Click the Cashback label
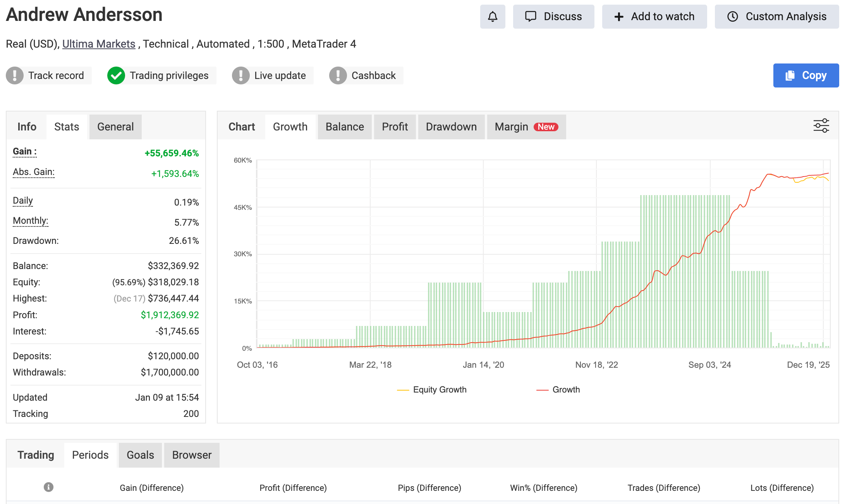The height and width of the screenshot is (504, 845). (x=374, y=75)
